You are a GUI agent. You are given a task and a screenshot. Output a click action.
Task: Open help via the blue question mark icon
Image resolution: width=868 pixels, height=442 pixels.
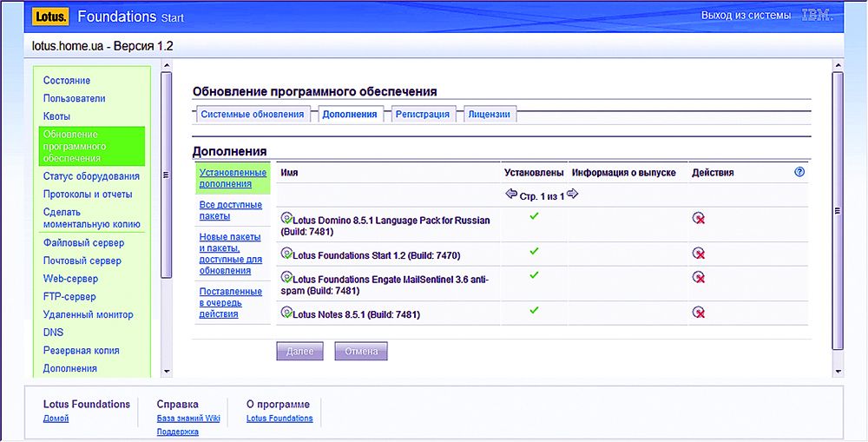(x=799, y=172)
